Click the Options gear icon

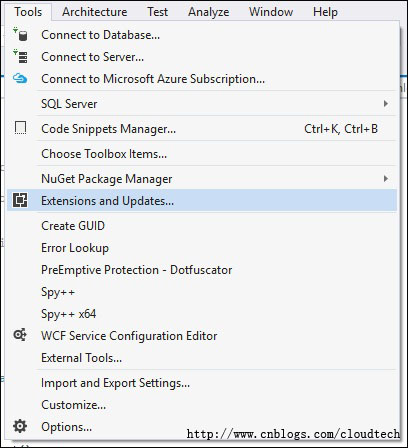20,426
